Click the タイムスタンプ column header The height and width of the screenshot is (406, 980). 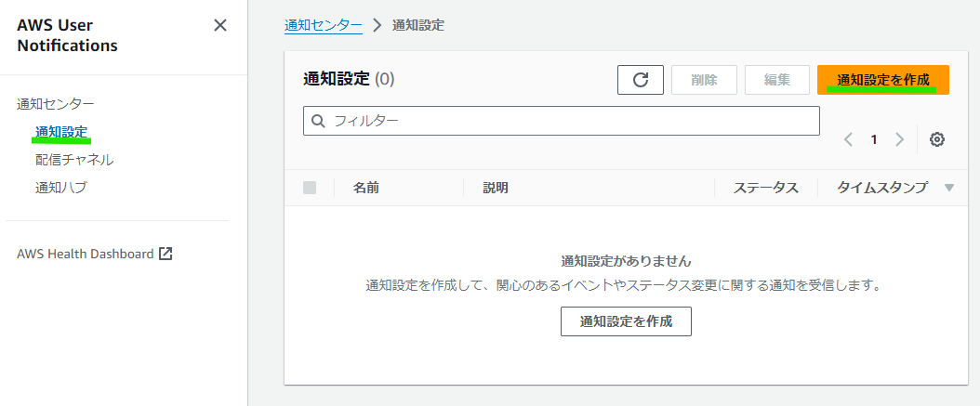[x=881, y=188]
